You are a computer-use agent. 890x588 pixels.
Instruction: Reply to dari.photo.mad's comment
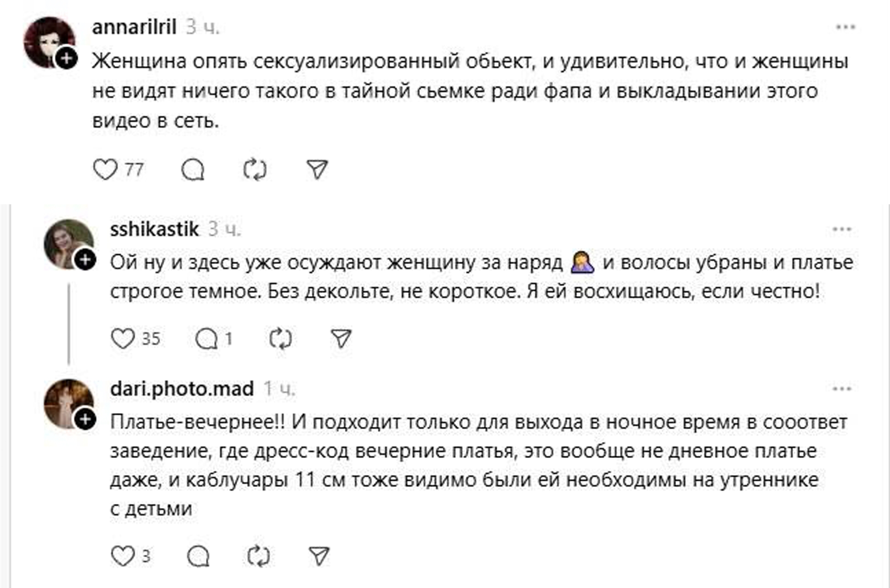(198, 556)
